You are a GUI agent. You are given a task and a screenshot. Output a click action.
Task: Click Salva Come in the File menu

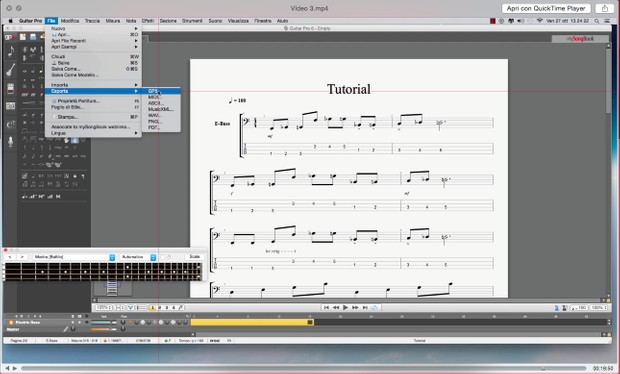(93, 69)
